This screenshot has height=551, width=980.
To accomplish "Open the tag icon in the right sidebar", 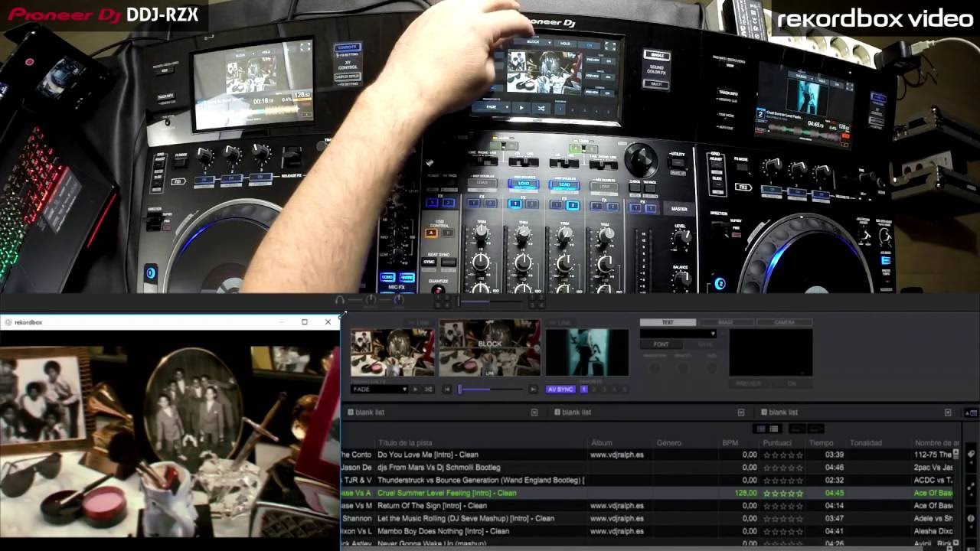I will pyautogui.click(x=971, y=454).
